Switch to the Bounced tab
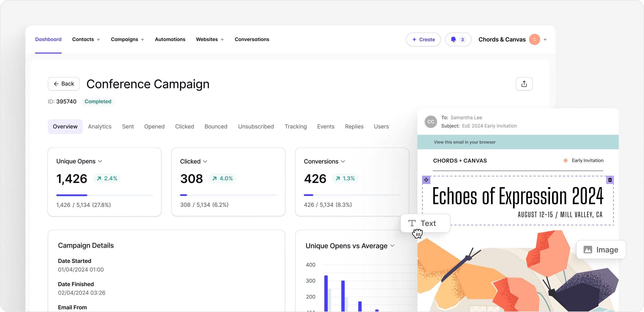The image size is (644, 312). click(216, 126)
